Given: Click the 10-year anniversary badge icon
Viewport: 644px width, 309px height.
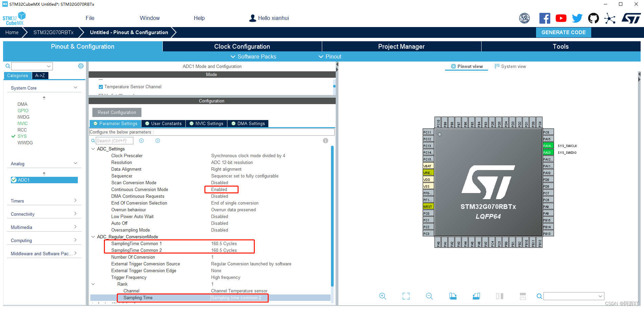Looking at the screenshot, I should click(525, 18).
